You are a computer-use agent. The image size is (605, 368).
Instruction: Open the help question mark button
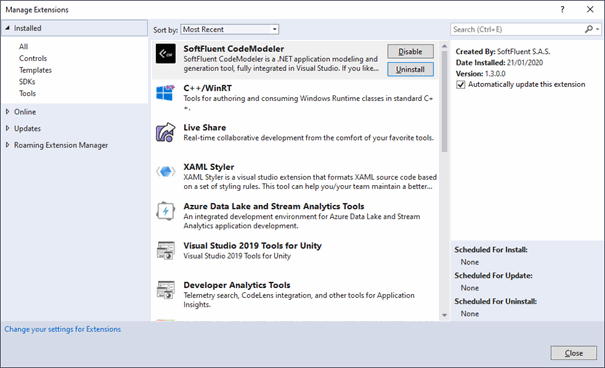pyautogui.click(x=562, y=10)
